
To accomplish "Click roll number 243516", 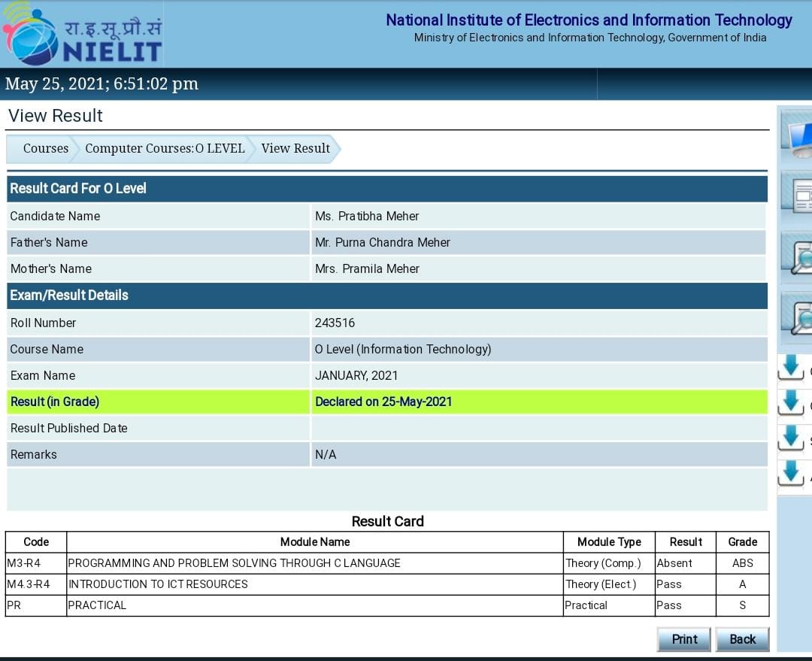I will coord(335,323).
